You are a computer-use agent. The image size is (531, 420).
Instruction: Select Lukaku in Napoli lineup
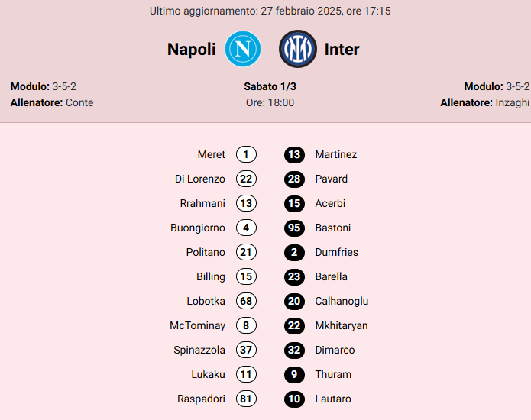pos(208,374)
